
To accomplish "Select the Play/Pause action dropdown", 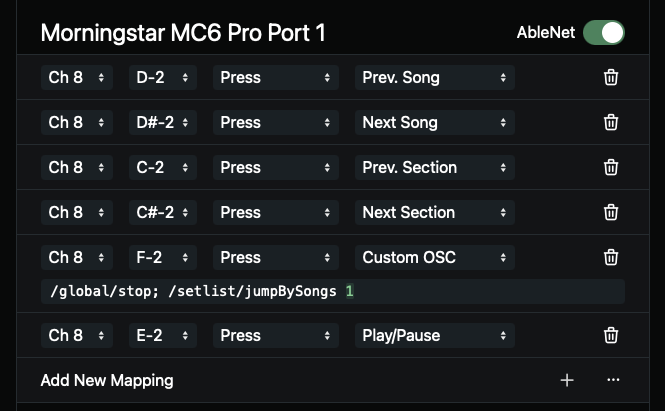I will pos(434,335).
